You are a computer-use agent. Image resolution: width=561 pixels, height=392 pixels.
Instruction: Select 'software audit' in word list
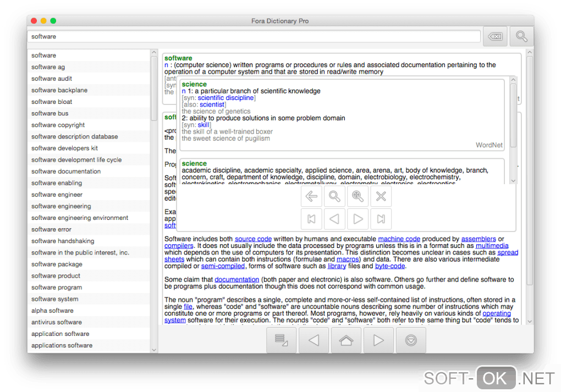tap(89, 79)
